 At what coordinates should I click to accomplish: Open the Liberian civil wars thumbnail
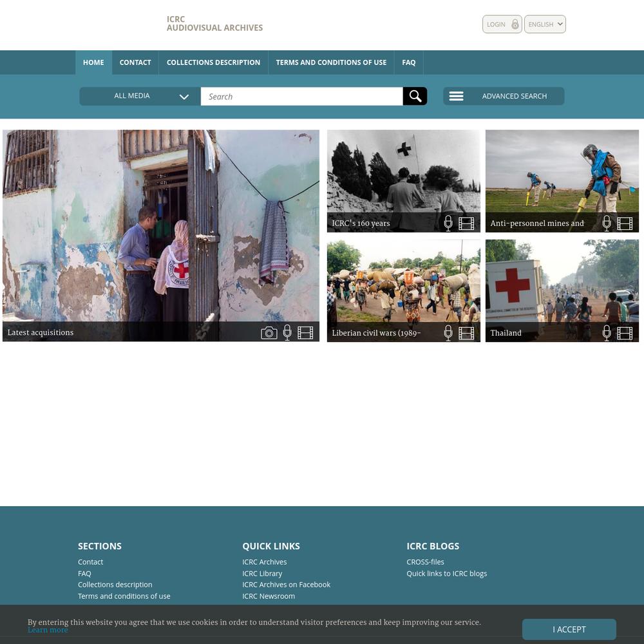[x=403, y=291]
